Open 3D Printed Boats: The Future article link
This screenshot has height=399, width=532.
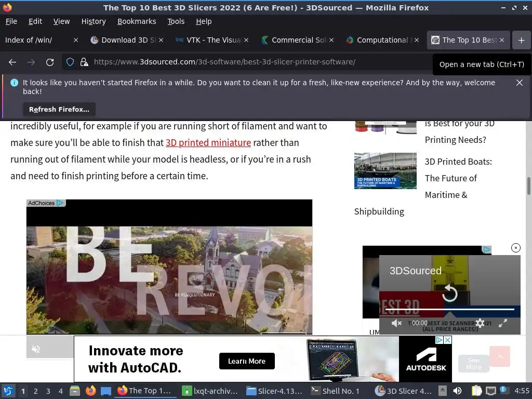pyautogui.click(x=458, y=178)
